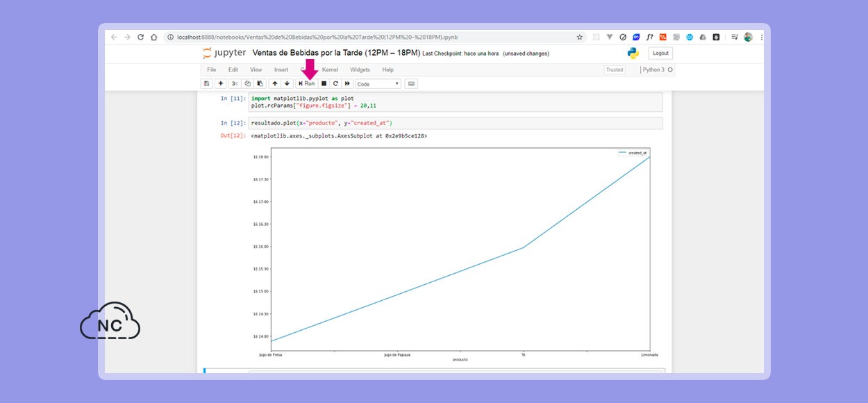Open the Chrome three-dot menu
The image size is (868, 403).
click(761, 37)
